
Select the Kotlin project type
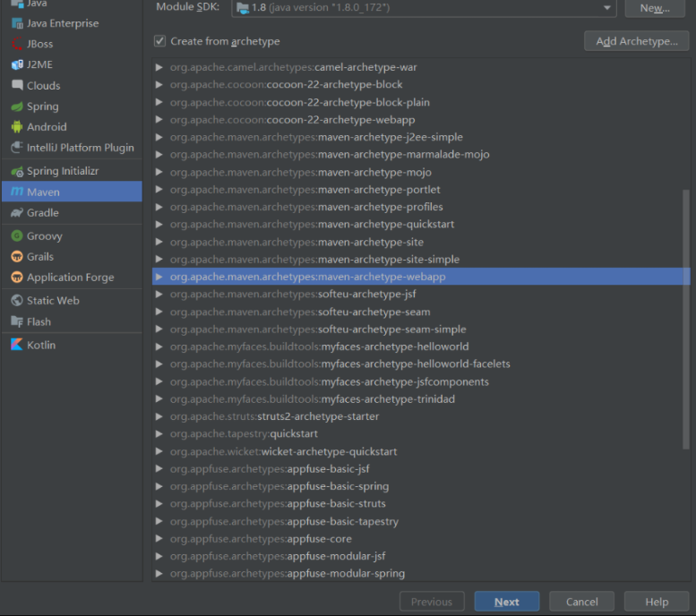click(x=72, y=345)
